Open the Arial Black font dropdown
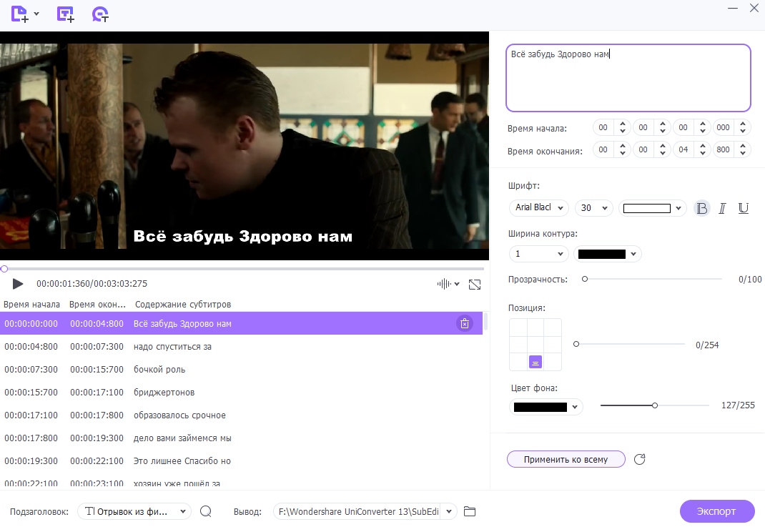765x532 pixels. pos(538,208)
